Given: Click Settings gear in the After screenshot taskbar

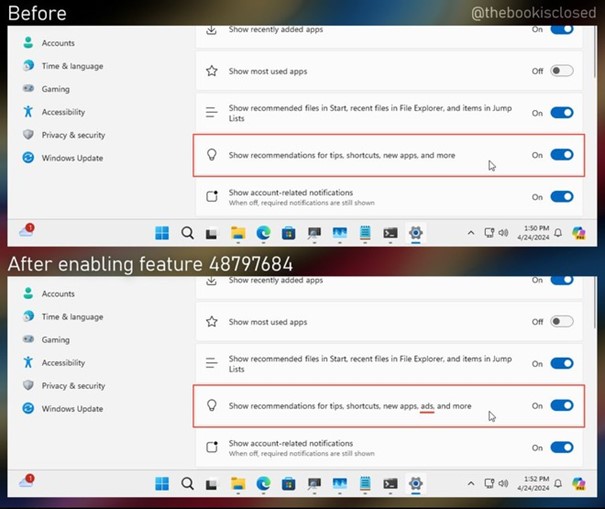Looking at the screenshot, I should 416,484.
